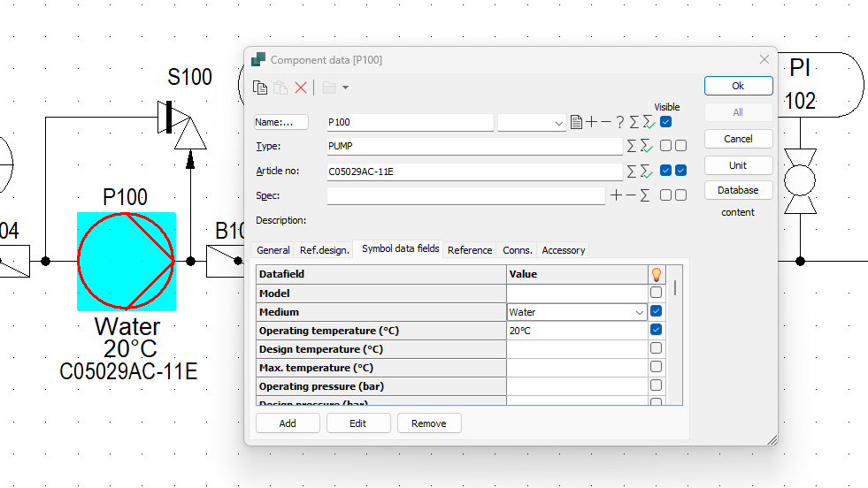Click the document icon next to Name field
Screen dimensions: 868x488
(x=576, y=122)
